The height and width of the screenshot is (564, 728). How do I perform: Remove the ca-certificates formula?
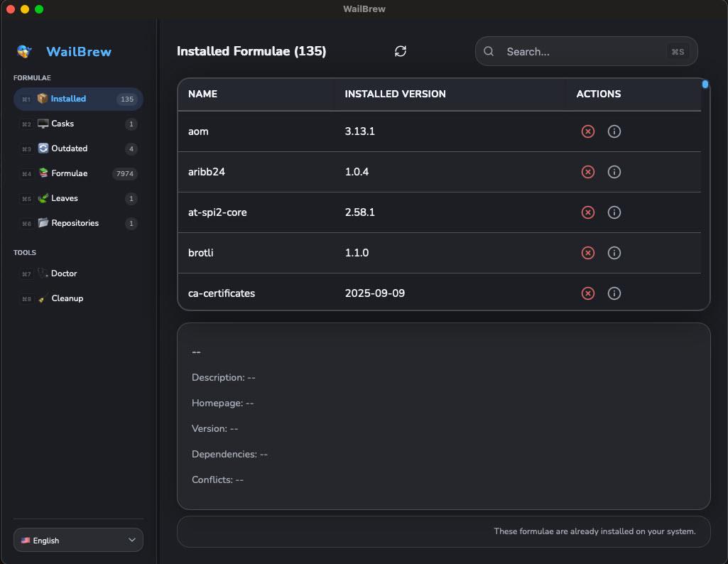pyautogui.click(x=587, y=293)
